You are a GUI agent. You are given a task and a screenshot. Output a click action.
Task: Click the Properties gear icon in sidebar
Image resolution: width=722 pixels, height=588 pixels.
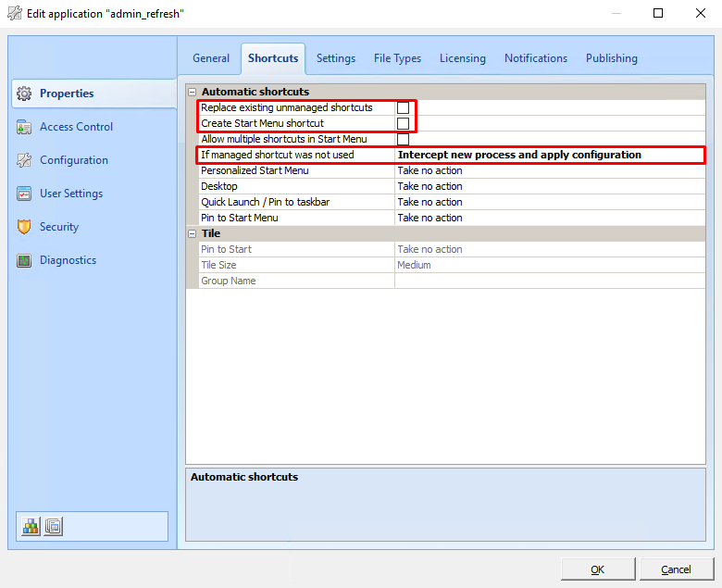tap(24, 94)
